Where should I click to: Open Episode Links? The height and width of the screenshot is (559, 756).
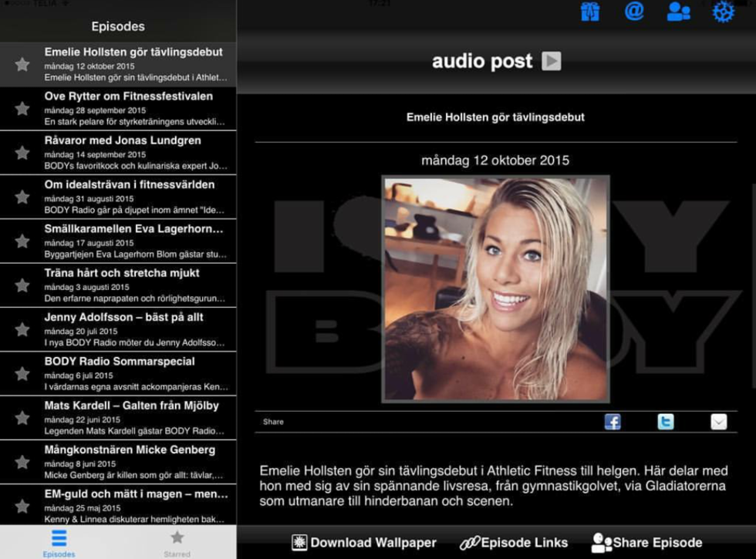click(514, 543)
